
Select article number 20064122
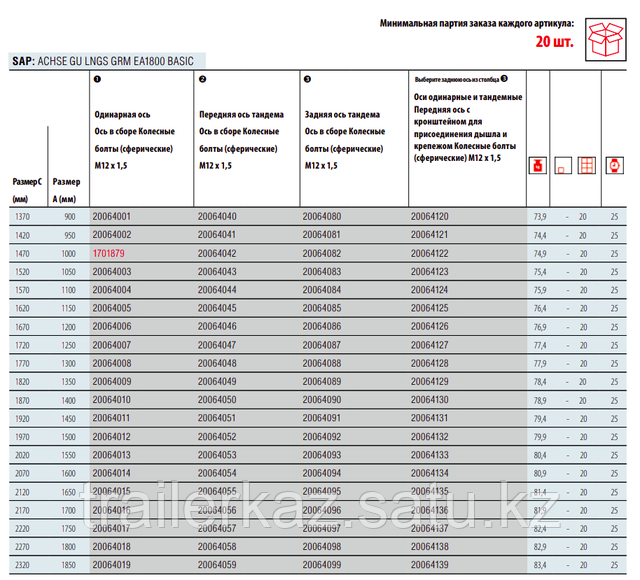pyautogui.click(x=429, y=253)
